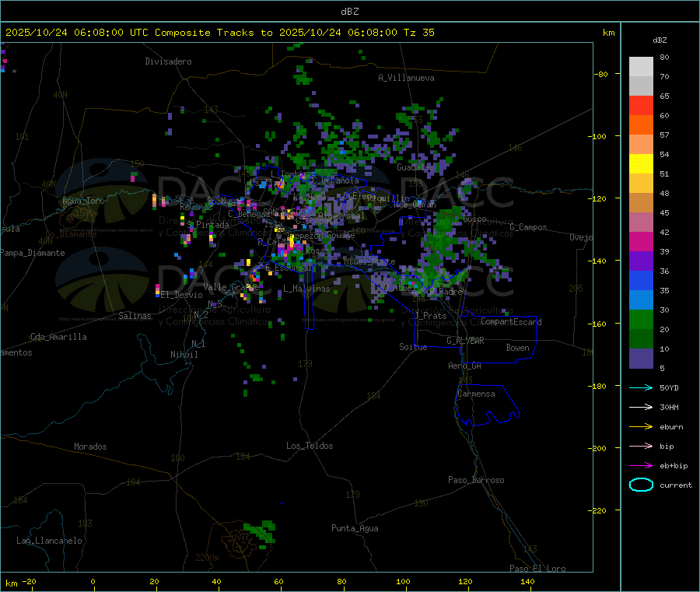This screenshot has height=592, width=700.
Task: Click the 35 dBZ blue swatch
Action: [x=641, y=280]
